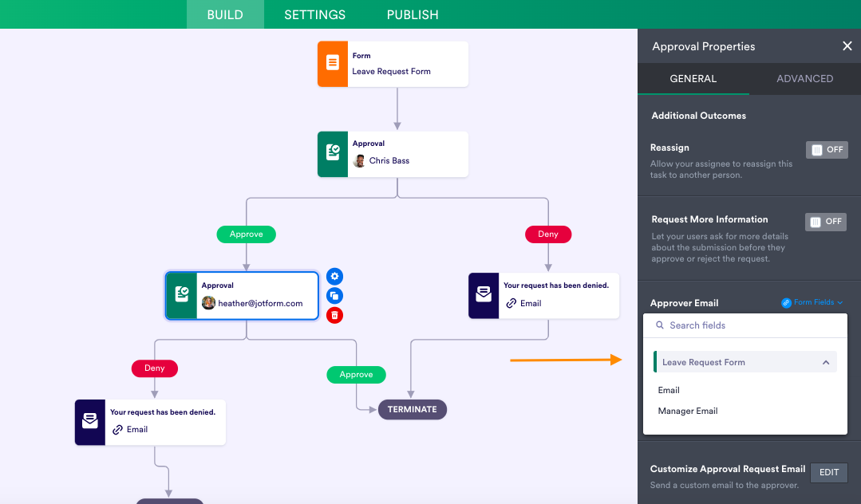The width and height of the screenshot is (861, 504).
Task: Choose Manager Email from field list
Action: 688,411
